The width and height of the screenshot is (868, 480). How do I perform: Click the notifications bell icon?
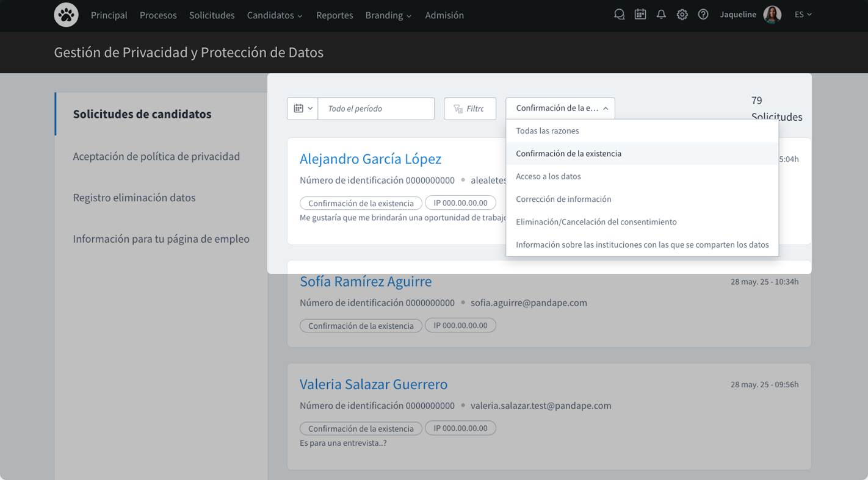coord(661,15)
